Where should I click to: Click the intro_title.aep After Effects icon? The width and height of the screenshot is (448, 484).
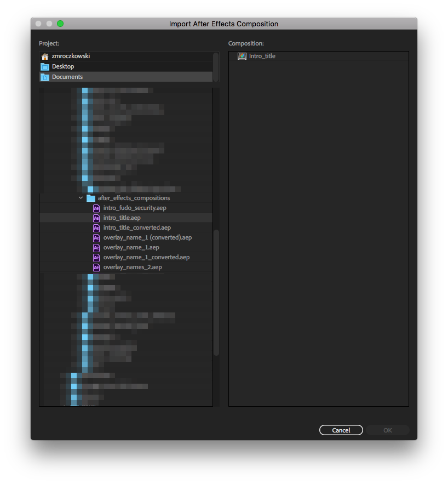tap(96, 218)
